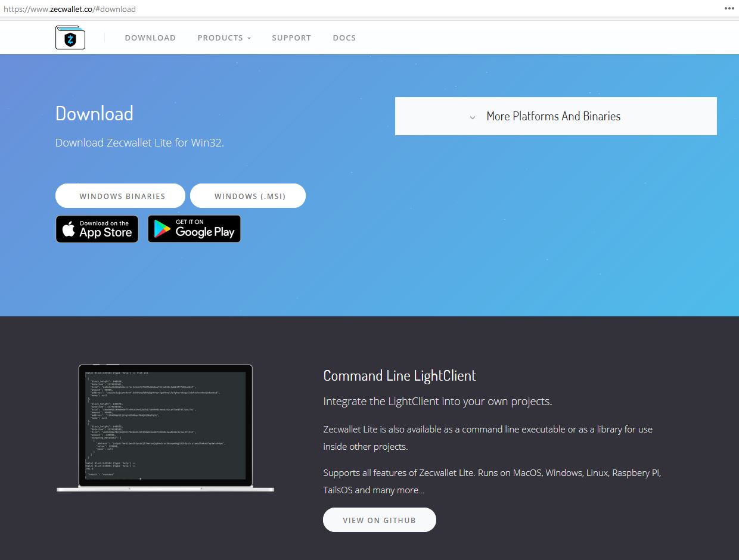The height and width of the screenshot is (560, 739).
Task: Click the Google Play triangle icon
Action: coord(162,229)
